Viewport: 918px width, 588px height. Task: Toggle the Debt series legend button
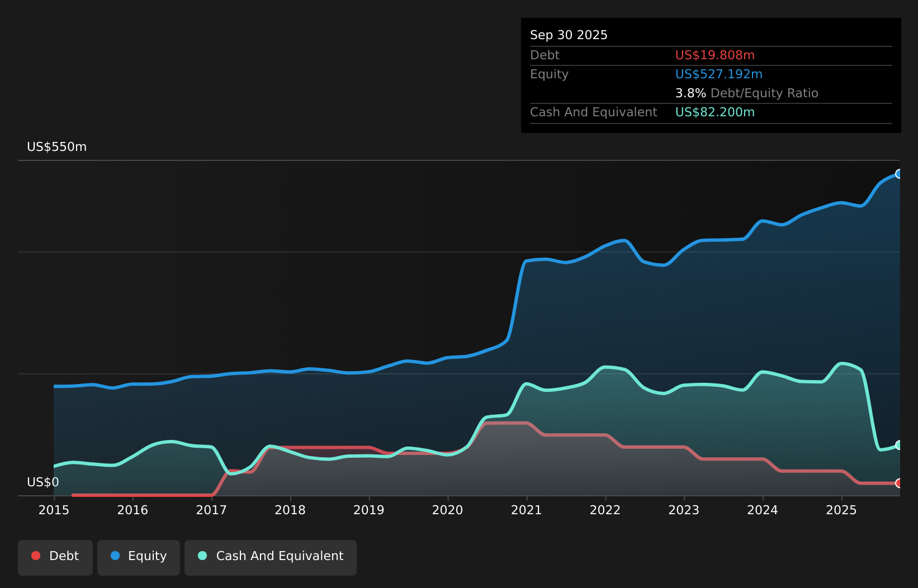55,557
